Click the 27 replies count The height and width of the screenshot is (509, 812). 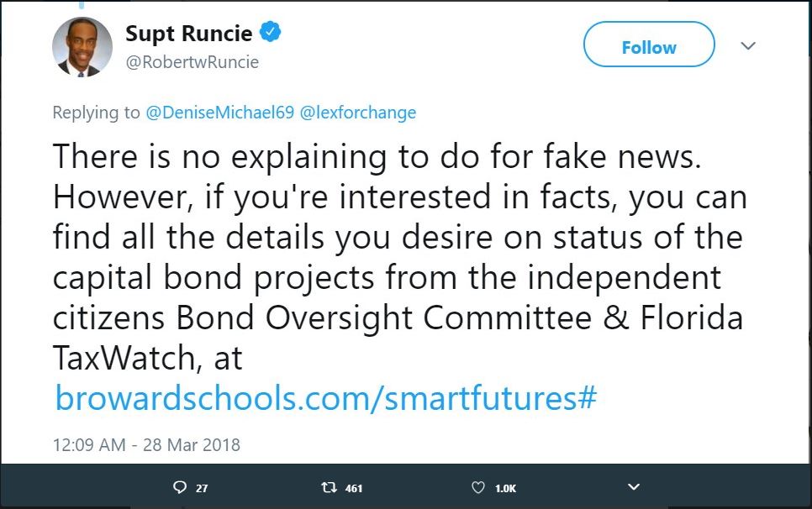click(x=202, y=488)
